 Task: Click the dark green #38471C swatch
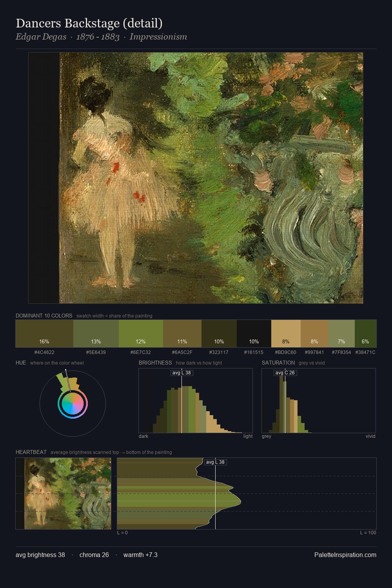[365, 334]
